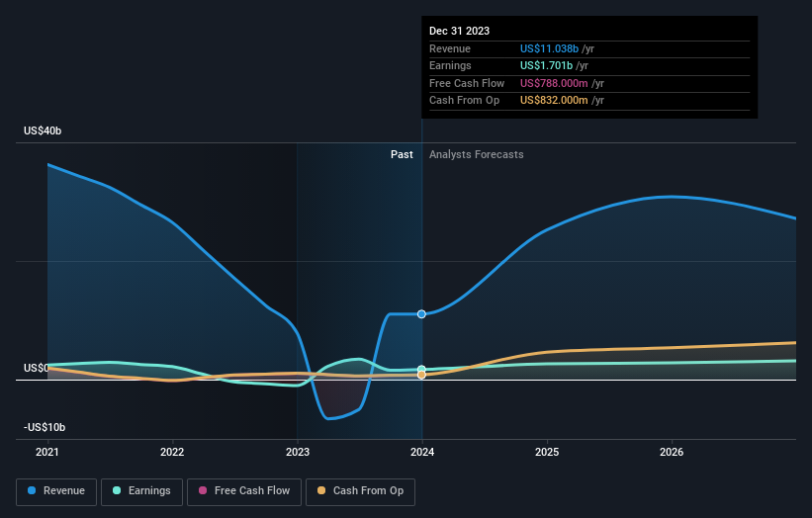Click the Earnings row label in tooltip
Image resolution: width=812 pixels, height=518 pixels.
tap(450, 65)
